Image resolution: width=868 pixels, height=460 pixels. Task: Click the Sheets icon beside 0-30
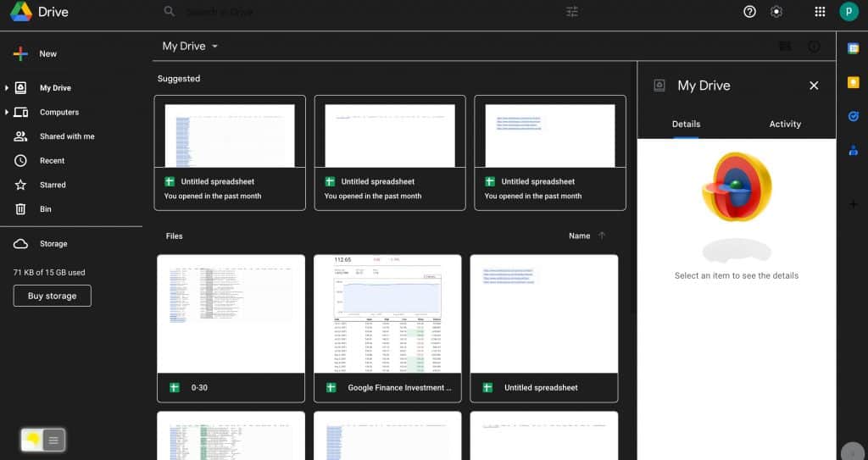pos(175,387)
